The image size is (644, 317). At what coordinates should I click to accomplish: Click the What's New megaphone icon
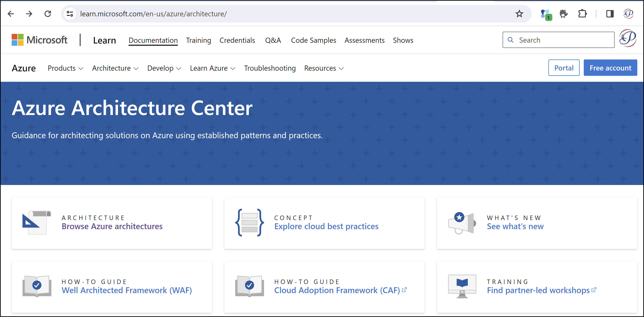pyautogui.click(x=462, y=223)
